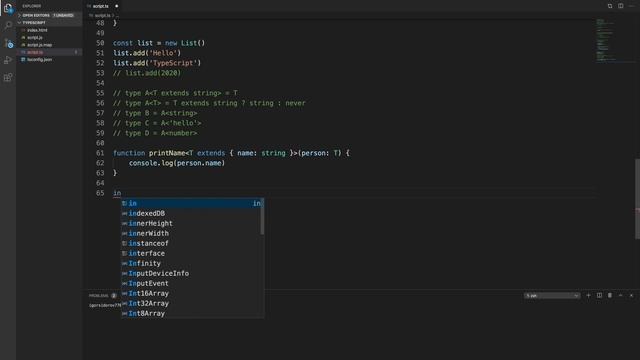Expand the Open Editors section
Screen dimensions: 640x360
49,16
